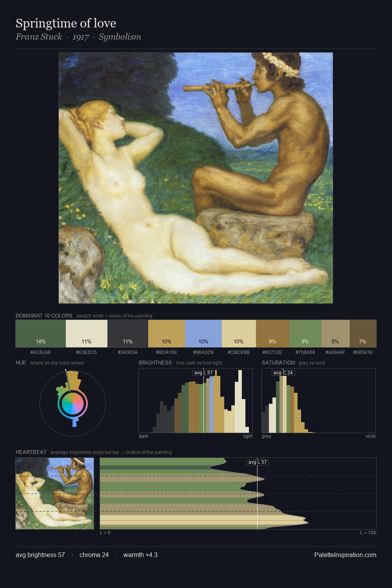392x588 pixels.
Task: Click the 'SATURATION' section heading
Action: click(x=278, y=363)
